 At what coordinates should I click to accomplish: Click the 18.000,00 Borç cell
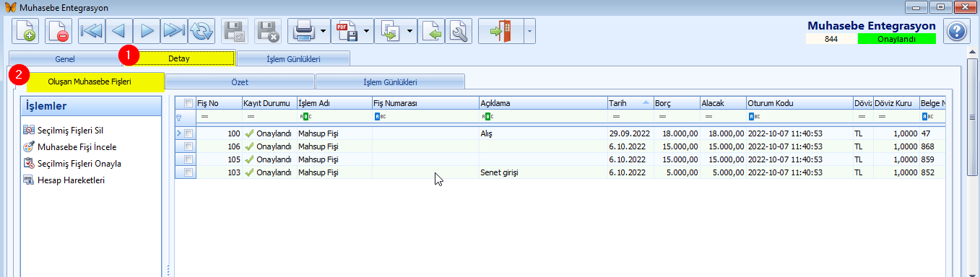(676, 133)
